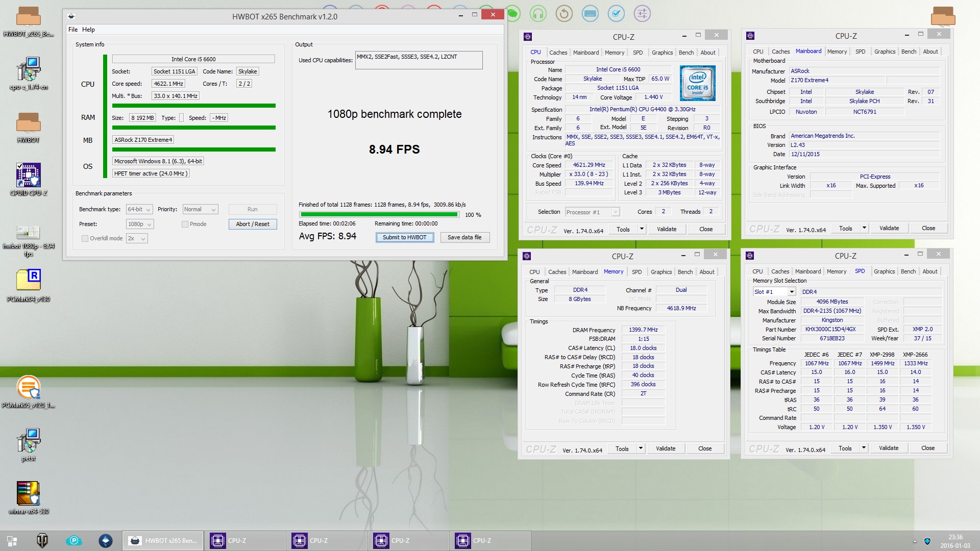Select the HWBOT desktop folder icon

28,127
